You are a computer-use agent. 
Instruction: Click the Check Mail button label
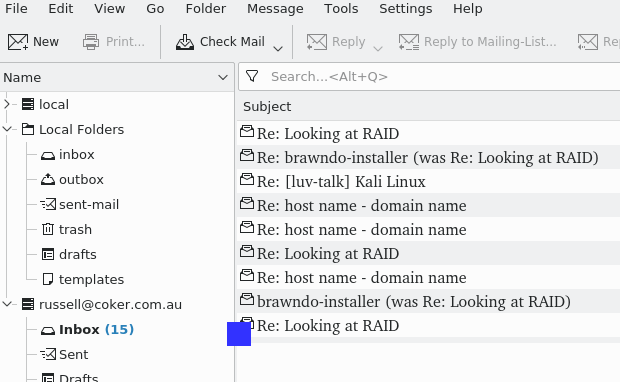pyautogui.click(x=232, y=42)
